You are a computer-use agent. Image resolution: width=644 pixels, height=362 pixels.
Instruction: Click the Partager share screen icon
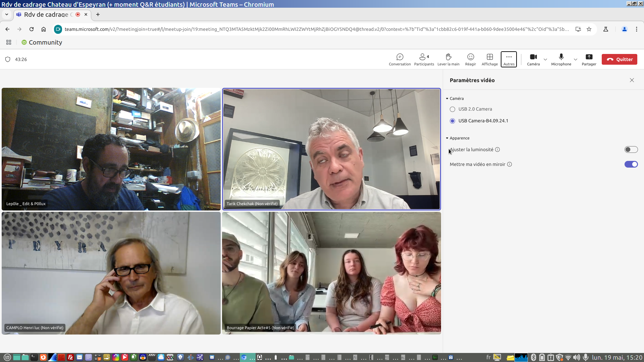pyautogui.click(x=589, y=59)
